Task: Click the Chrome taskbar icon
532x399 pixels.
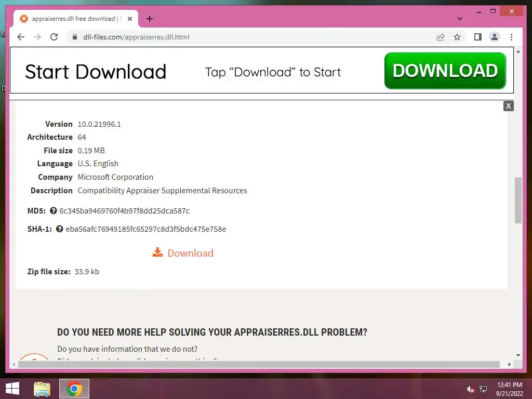Action: click(x=74, y=389)
